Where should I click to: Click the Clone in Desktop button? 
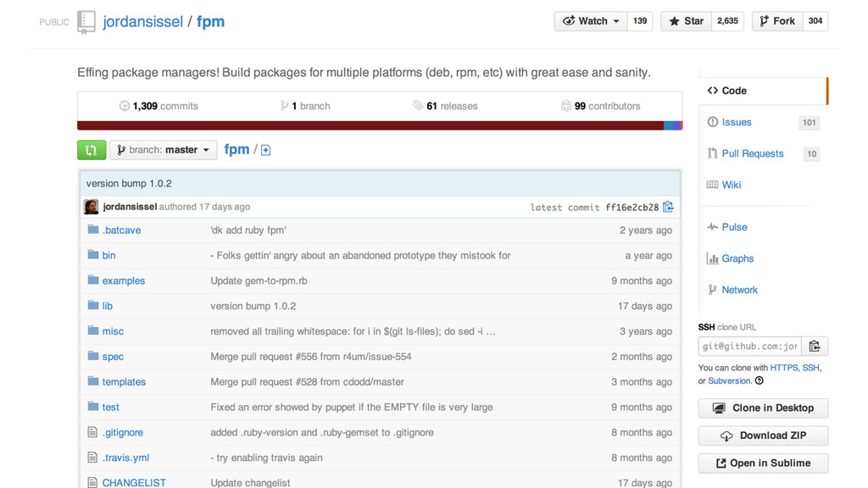[x=763, y=408]
